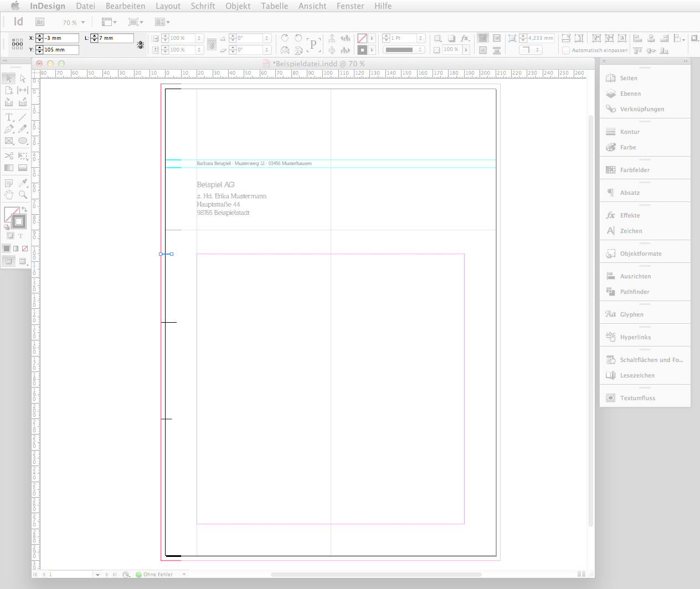This screenshot has height=589, width=700.
Task: Open the Objekt menu
Action: point(238,6)
